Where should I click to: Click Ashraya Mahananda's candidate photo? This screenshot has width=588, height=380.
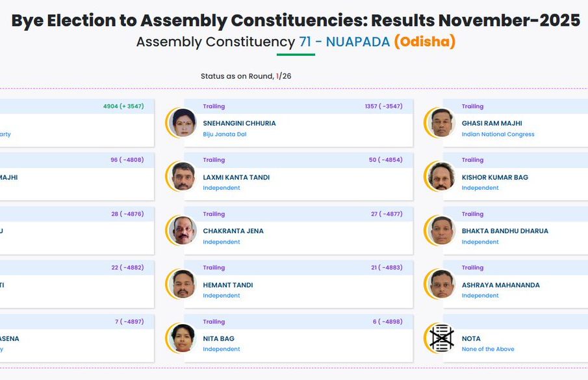click(442, 285)
